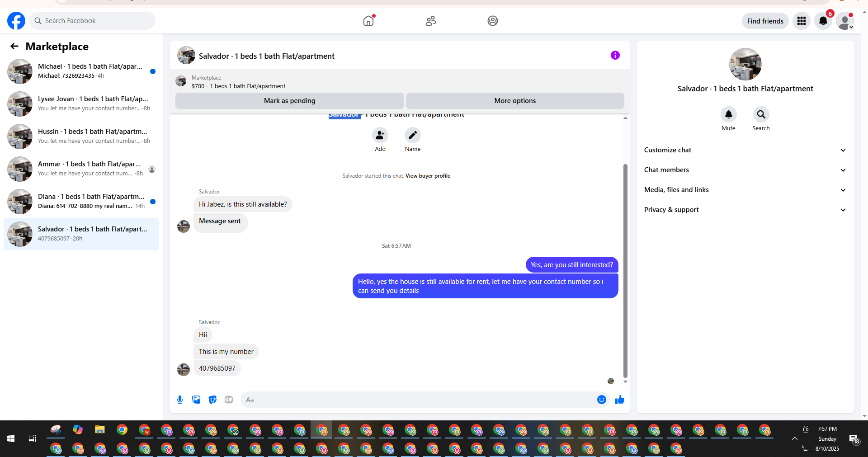868x457 pixels.
Task: Click the Hii message bubble
Action: [x=203, y=335]
